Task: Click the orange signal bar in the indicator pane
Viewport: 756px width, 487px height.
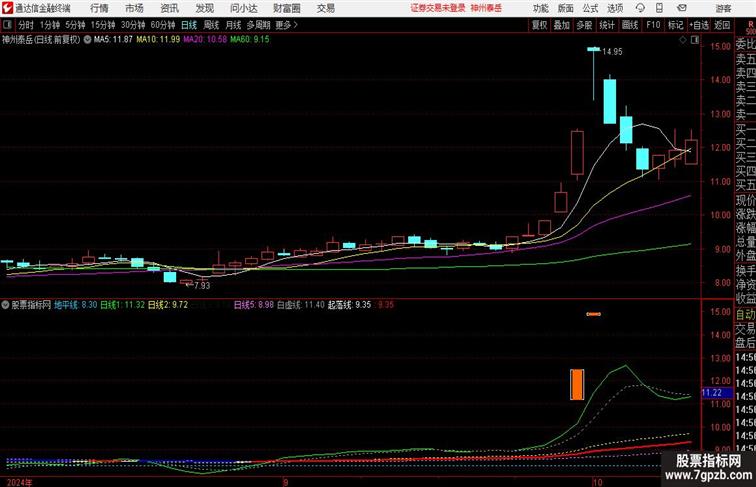Action: [577, 384]
